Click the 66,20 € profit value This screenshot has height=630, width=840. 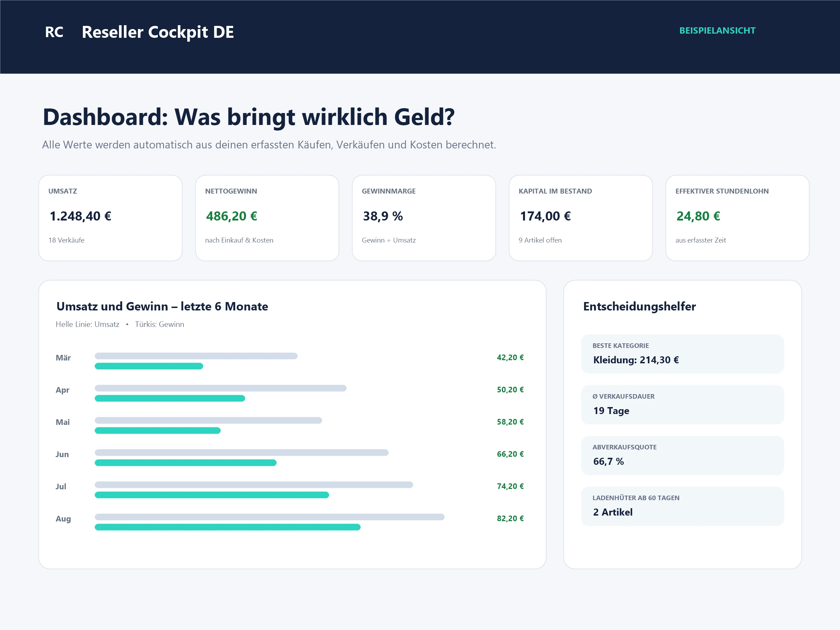click(x=510, y=455)
